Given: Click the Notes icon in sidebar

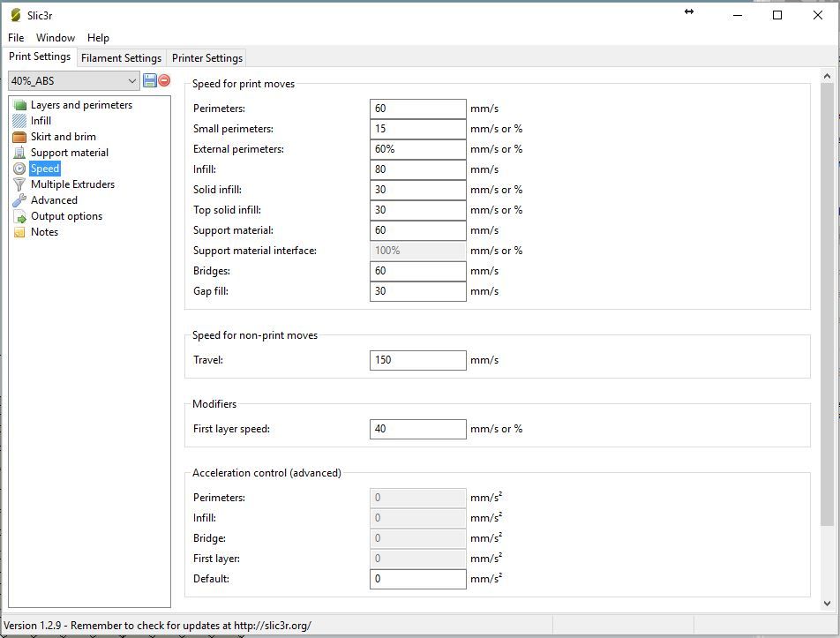Looking at the screenshot, I should (19, 232).
